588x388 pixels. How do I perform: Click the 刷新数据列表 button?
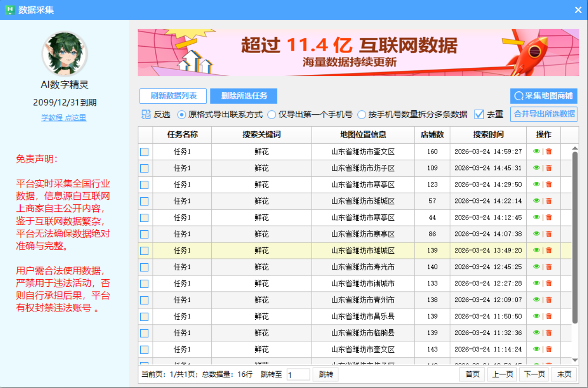coord(173,96)
